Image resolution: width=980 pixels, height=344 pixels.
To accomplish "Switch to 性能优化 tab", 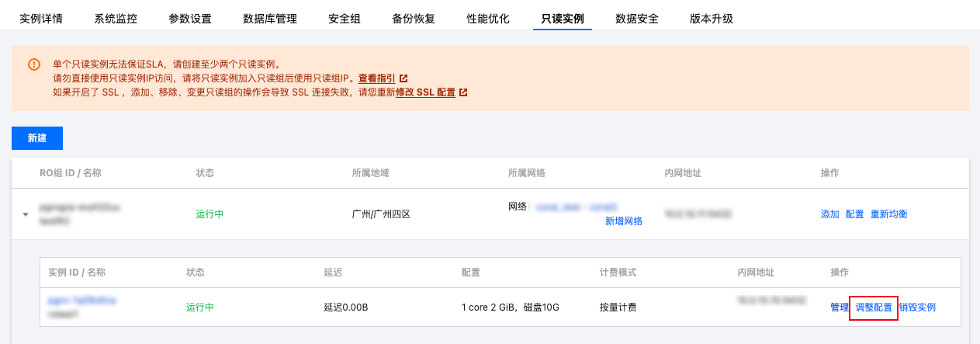I will point(488,19).
